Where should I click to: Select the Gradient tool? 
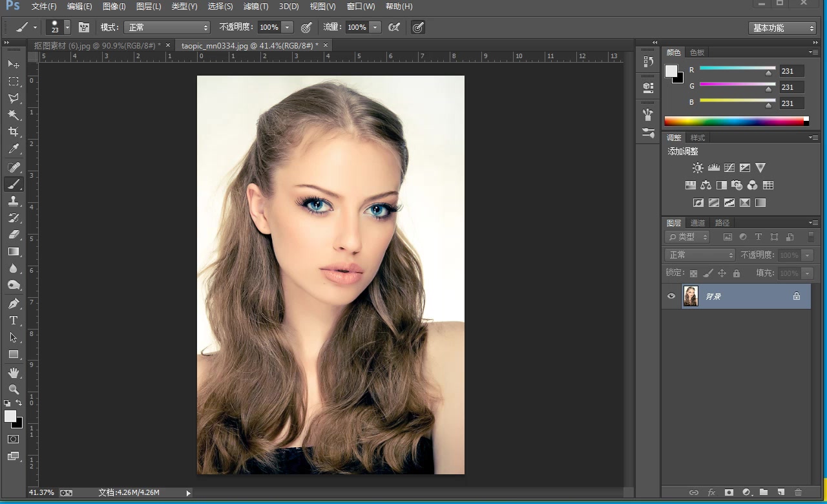(14, 251)
